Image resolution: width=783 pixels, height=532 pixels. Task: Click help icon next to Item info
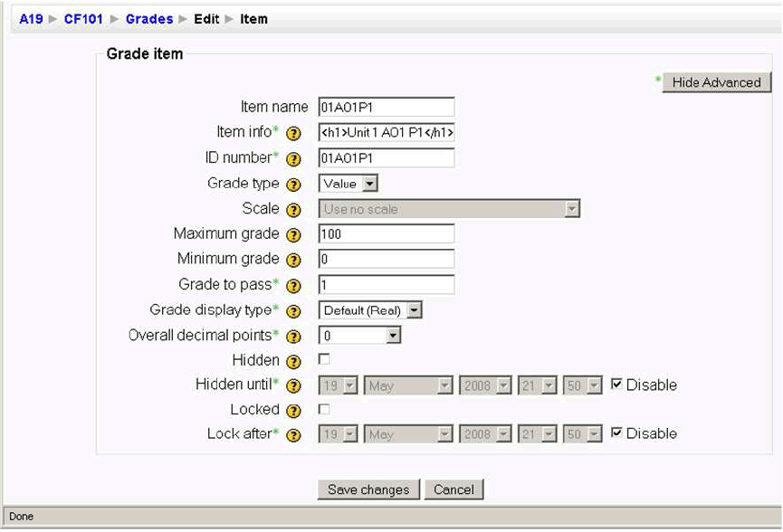point(293,134)
